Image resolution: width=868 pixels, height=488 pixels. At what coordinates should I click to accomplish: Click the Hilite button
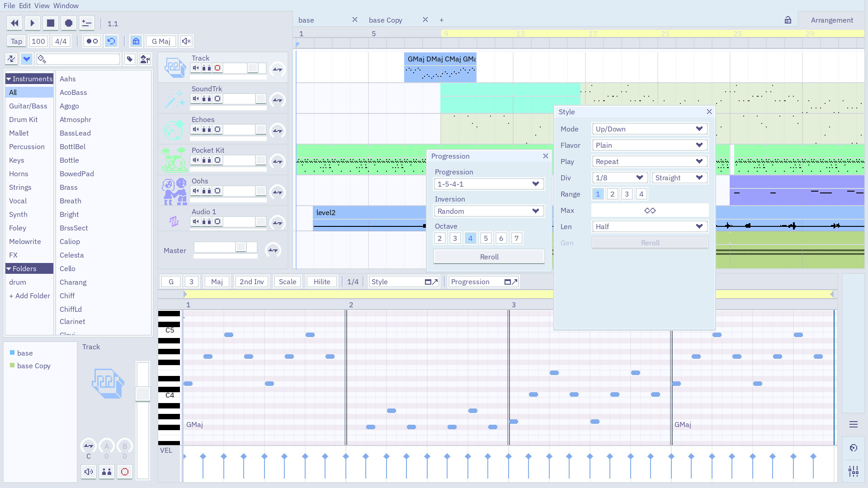point(322,282)
